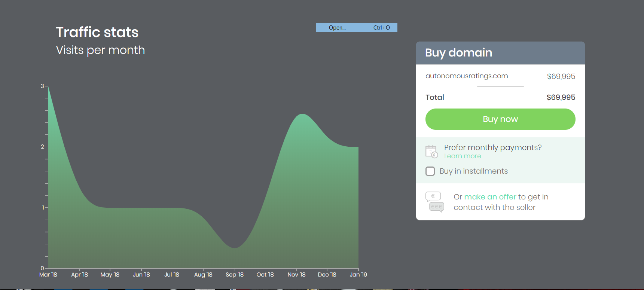This screenshot has height=290, width=644.
Task: Follow the make an offer link
Action: point(490,197)
